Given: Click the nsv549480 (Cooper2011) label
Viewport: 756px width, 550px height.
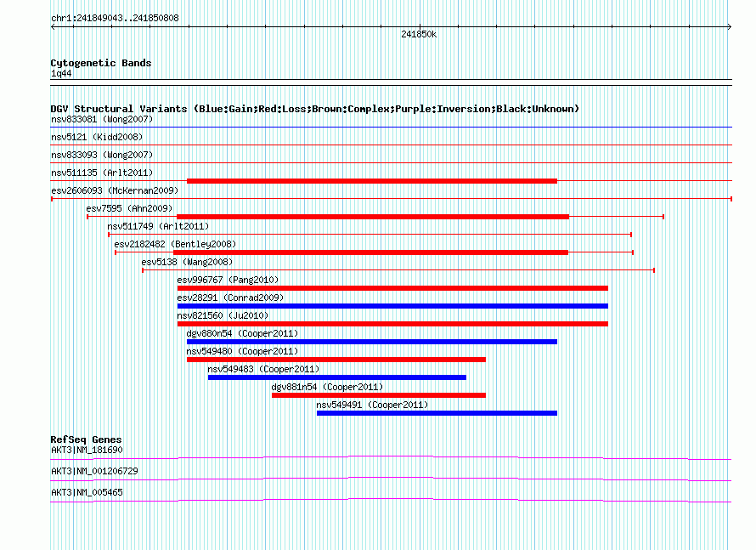Looking at the screenshot, I should 242,351.
